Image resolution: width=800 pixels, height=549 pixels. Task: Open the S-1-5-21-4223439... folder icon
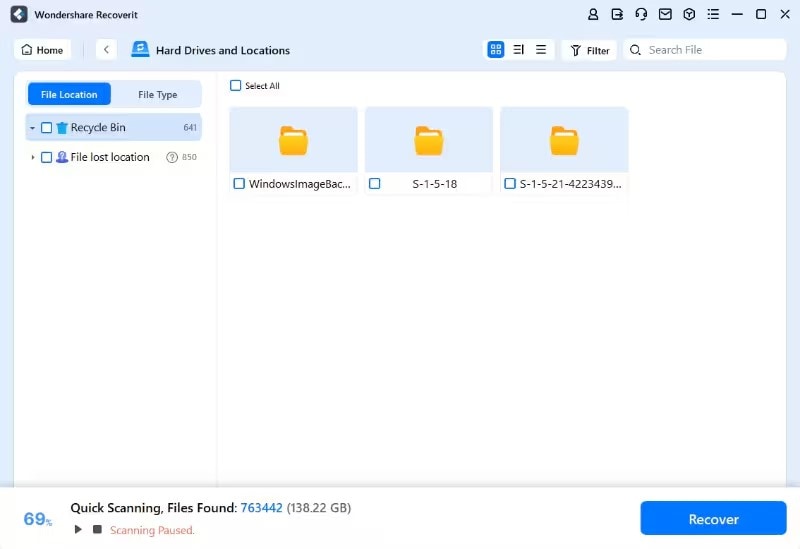pos(564,141)
